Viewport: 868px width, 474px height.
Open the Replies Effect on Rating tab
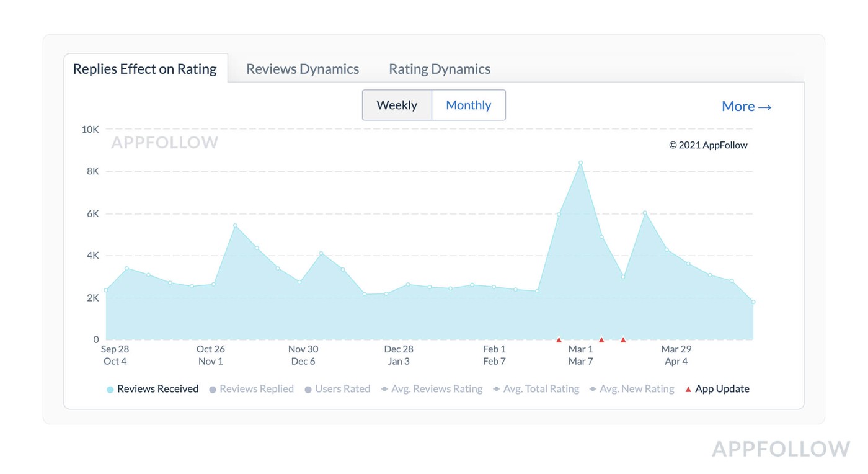(145, 69)
